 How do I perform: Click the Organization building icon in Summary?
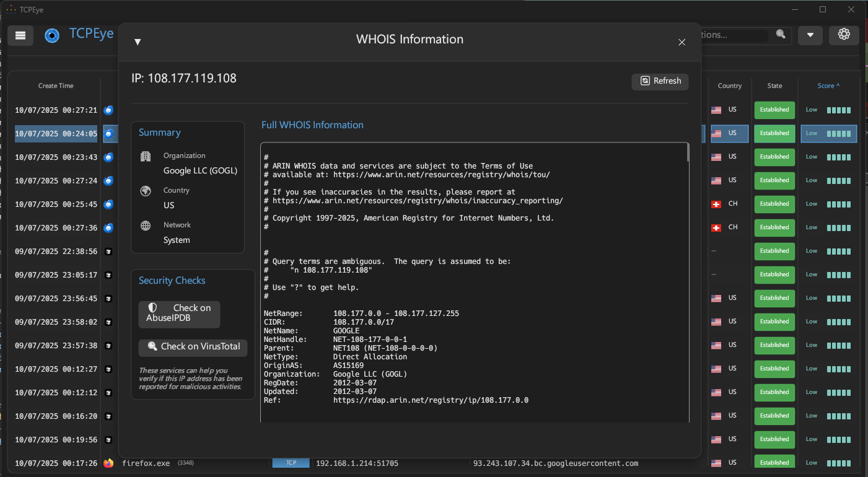[x=146, y=157]
